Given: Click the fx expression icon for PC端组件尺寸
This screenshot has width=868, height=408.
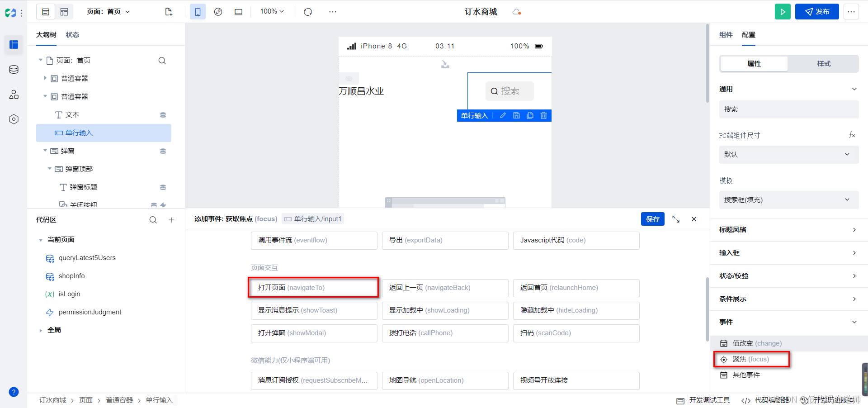Looking at the screenshot, I should (x=852, y=135).
